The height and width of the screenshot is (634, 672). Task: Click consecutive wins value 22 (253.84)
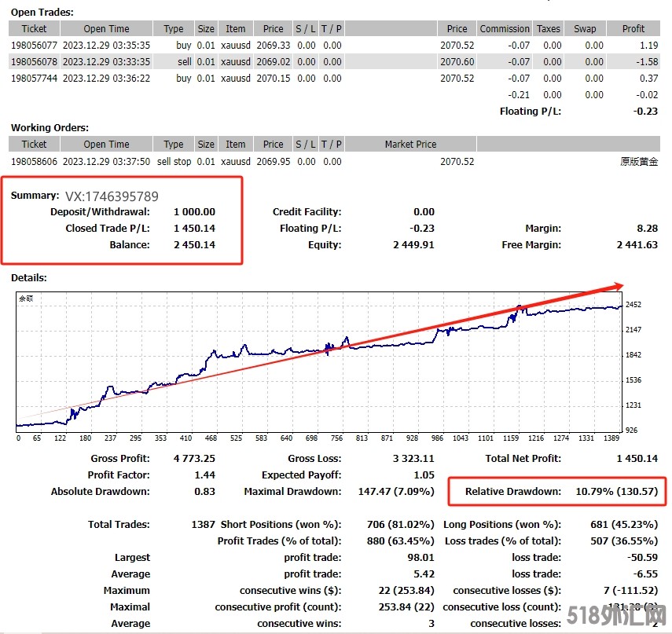pyautogui.click(x=406, y=591)
